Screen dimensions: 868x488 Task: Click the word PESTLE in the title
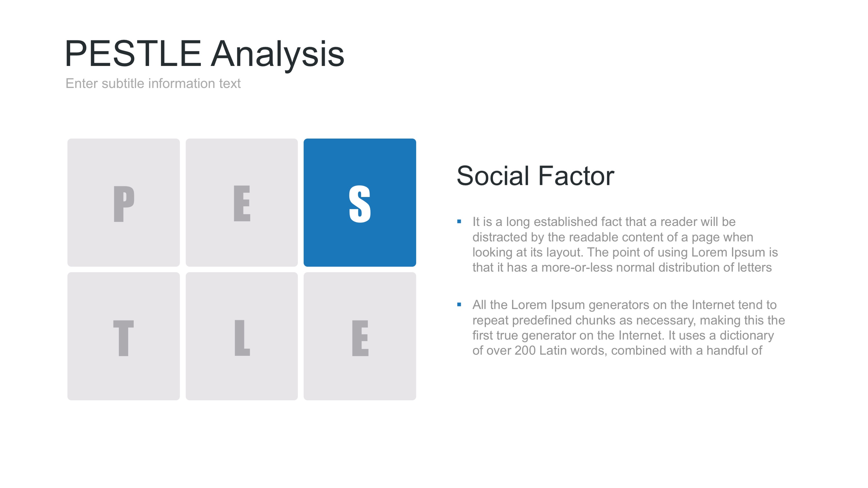(133, 54)
